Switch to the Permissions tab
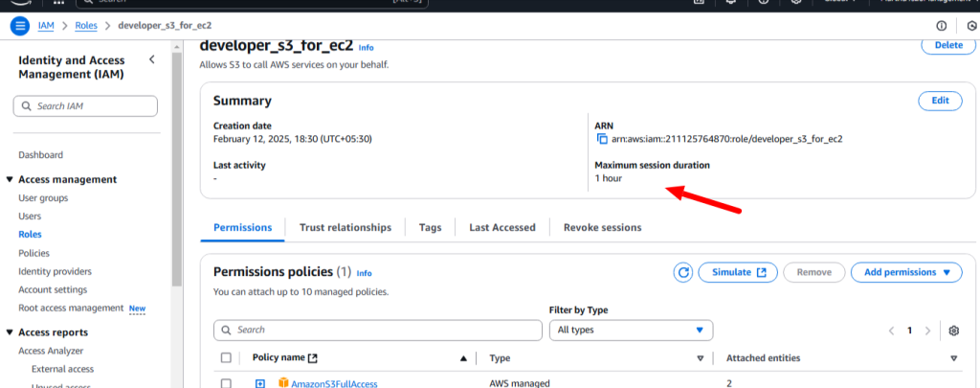Screen dimensions: 980x388 [242, 227]
